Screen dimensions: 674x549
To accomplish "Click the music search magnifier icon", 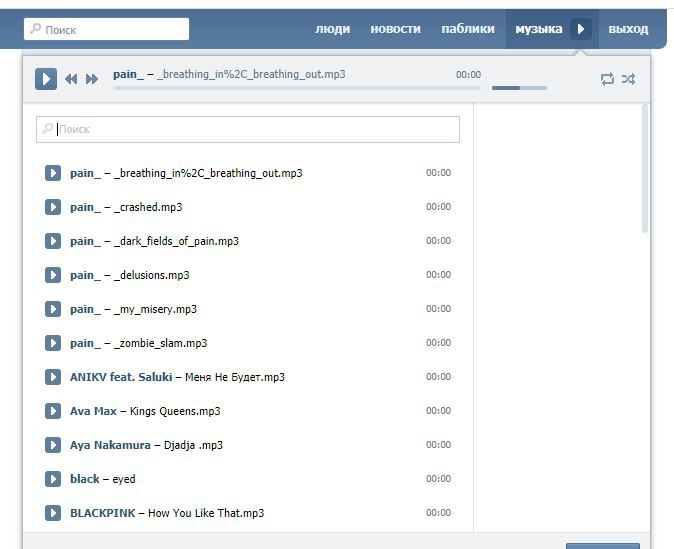I will pyautogui.click(x=48, y=128).
